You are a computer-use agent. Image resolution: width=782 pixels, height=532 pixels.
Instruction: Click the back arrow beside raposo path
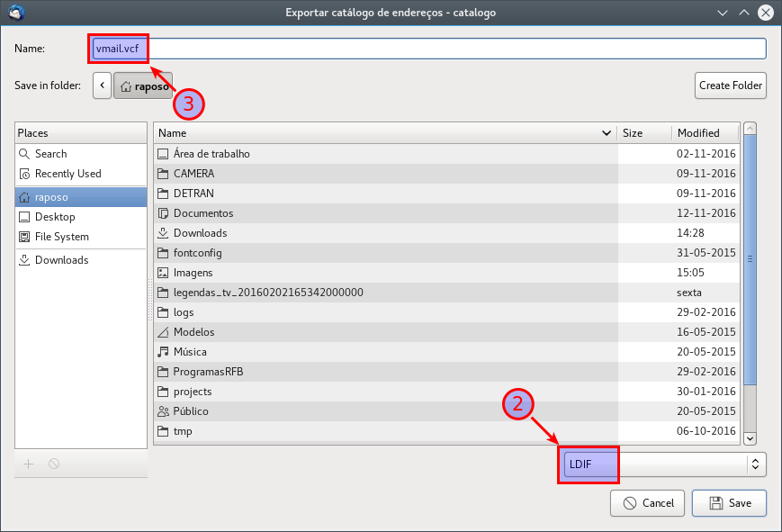pyautogui.click(x=102, y=86)
